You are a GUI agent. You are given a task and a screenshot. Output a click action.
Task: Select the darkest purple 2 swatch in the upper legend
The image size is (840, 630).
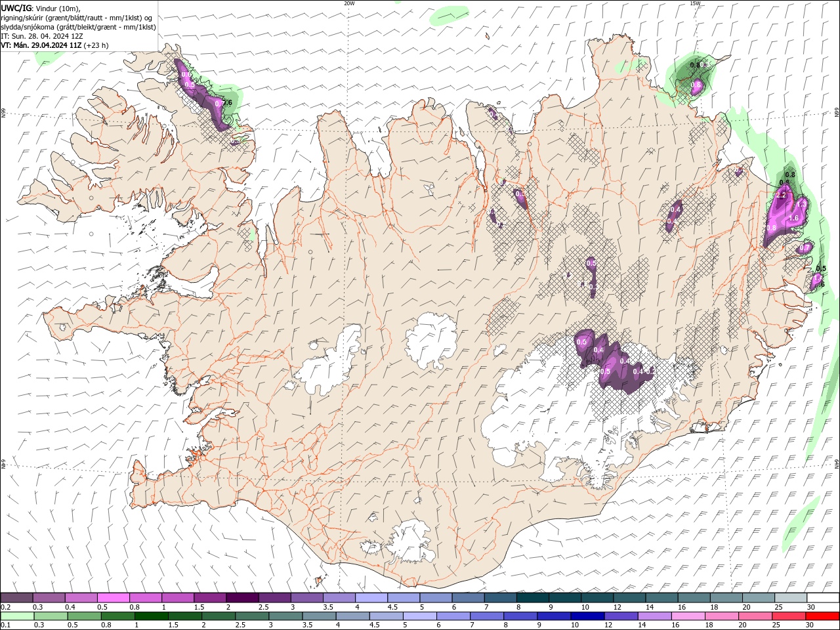[242, 598]
